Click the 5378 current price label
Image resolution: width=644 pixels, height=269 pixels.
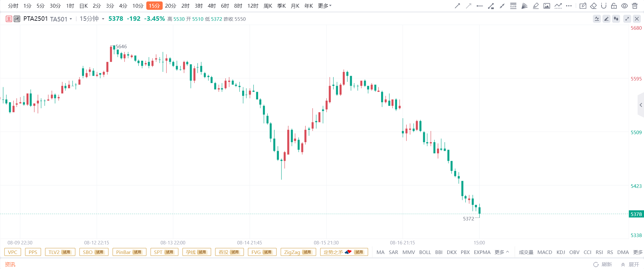636,214
